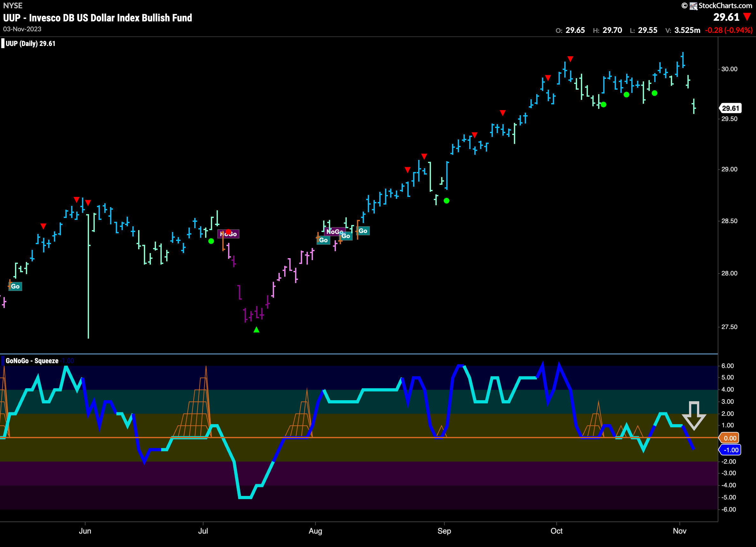The height and width of the screenshot is (547, 756).
Task: Click the NoGo label in early July
Action: 228,234
